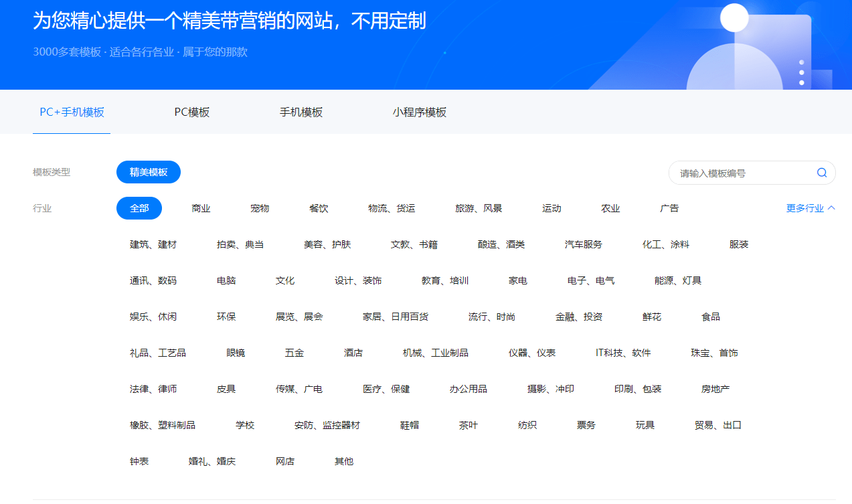This screenshot has width=852, height=504.
Task: Choose 建筑、建材 category
Action: [x=153, y=244]
